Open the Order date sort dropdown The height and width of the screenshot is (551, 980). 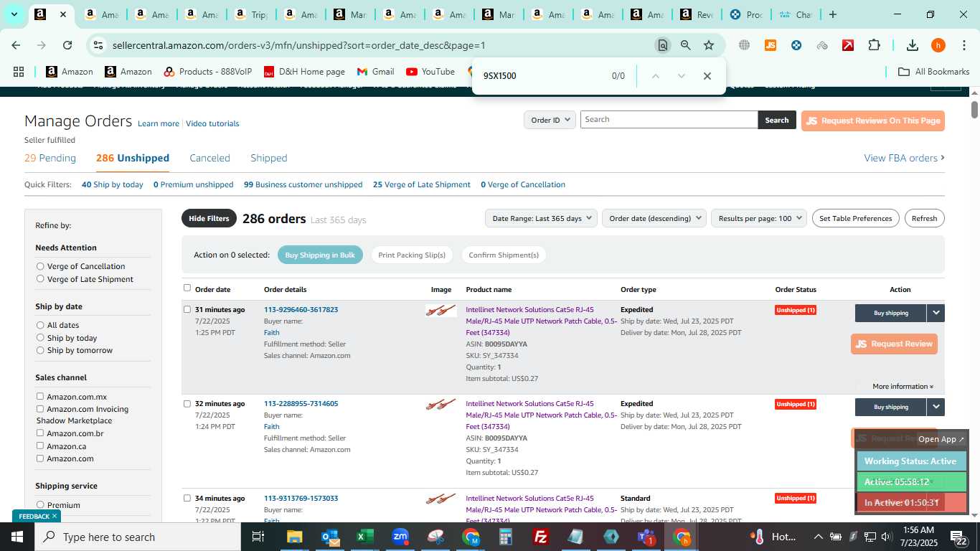point(654,218)
